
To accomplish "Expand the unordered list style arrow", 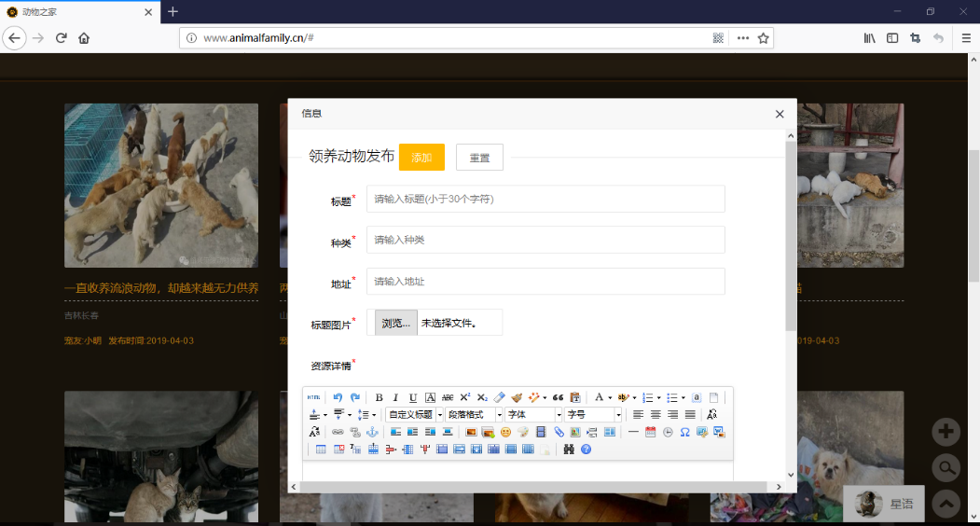I will click(683, 398).
